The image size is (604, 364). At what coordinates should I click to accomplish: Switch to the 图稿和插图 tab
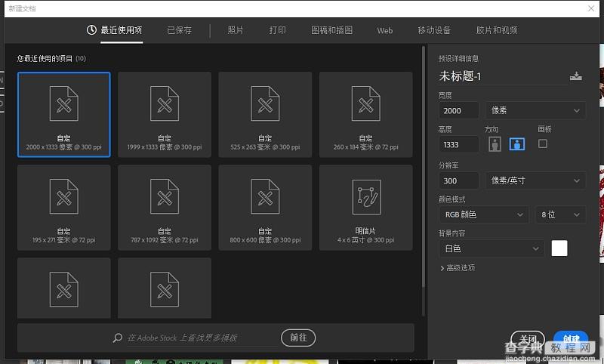[331, 30]
